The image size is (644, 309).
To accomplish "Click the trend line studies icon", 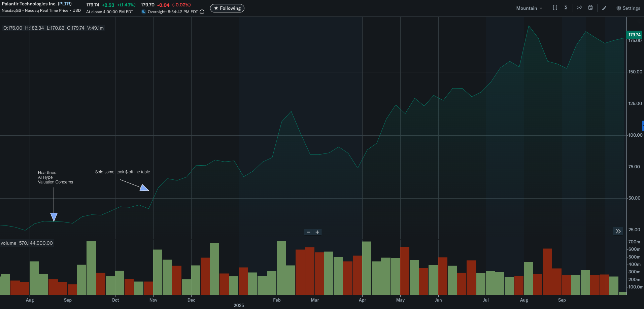I will (x=579, y=7).
